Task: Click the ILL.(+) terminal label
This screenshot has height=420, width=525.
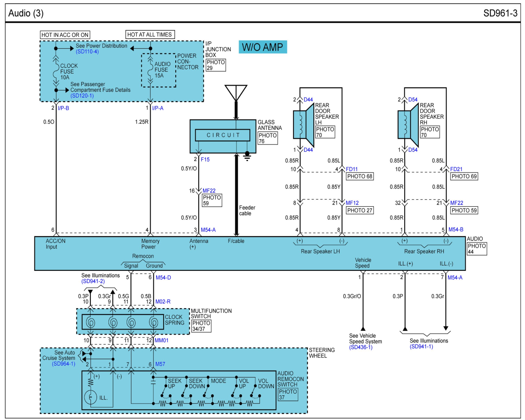Action: click(x=406, y=264)
